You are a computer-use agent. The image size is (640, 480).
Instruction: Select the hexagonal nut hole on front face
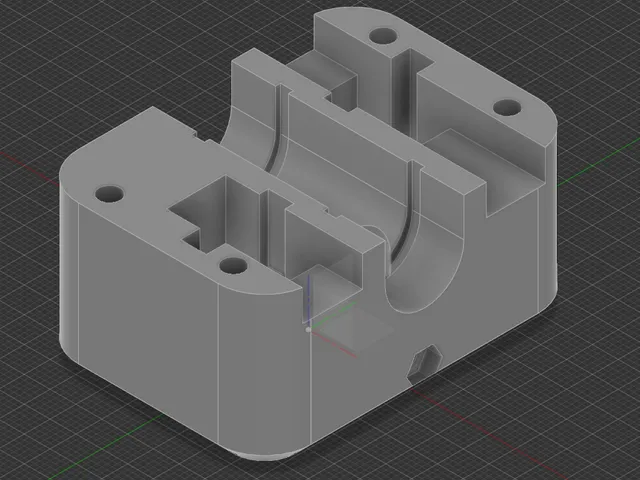(425, 364)
